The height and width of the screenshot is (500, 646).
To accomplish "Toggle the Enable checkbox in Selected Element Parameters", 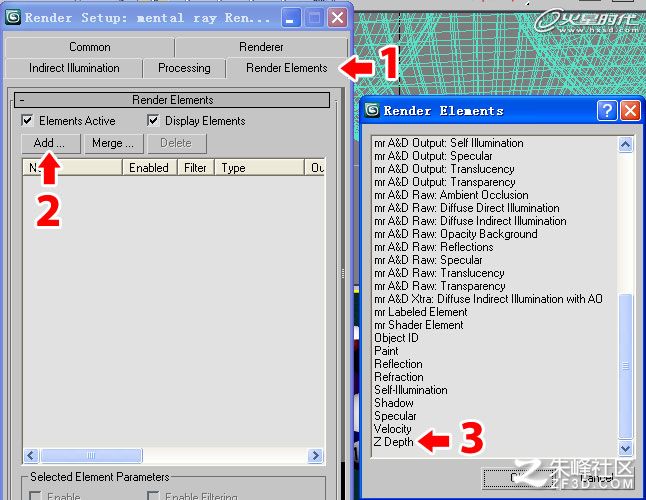I will point(35,495).
